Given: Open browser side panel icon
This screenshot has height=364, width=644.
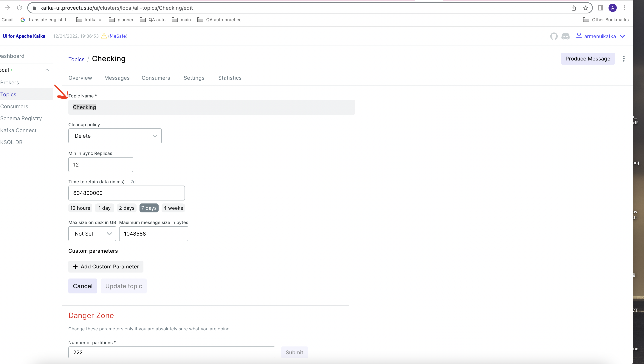Looking at the screenshot, I should pyautogui.click(x=600, y=8).
